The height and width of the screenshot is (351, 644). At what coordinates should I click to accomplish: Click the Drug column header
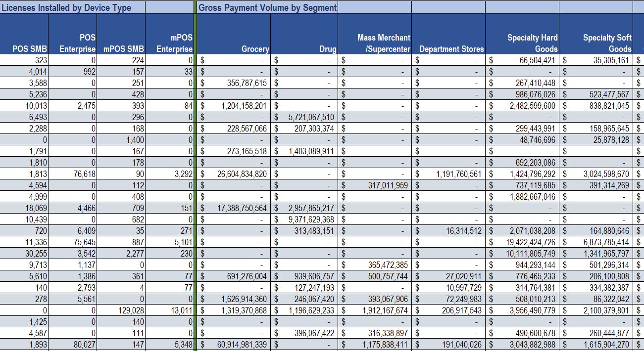coord(327,48)
